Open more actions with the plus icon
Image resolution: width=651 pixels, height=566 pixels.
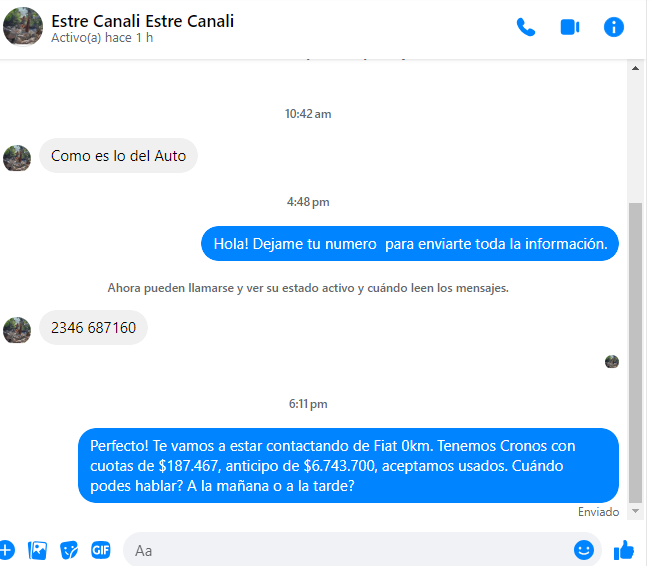point(6,550)
